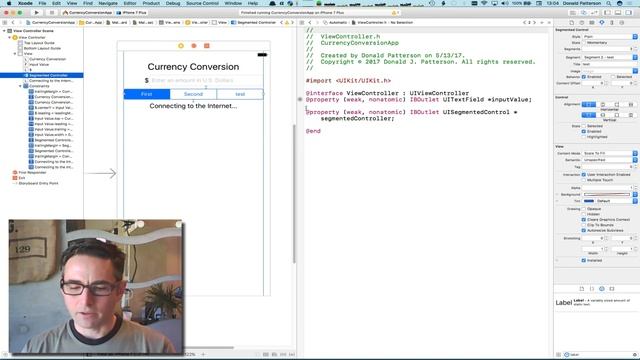
Task: Select First Responder in the document outline
Action: 32,172
